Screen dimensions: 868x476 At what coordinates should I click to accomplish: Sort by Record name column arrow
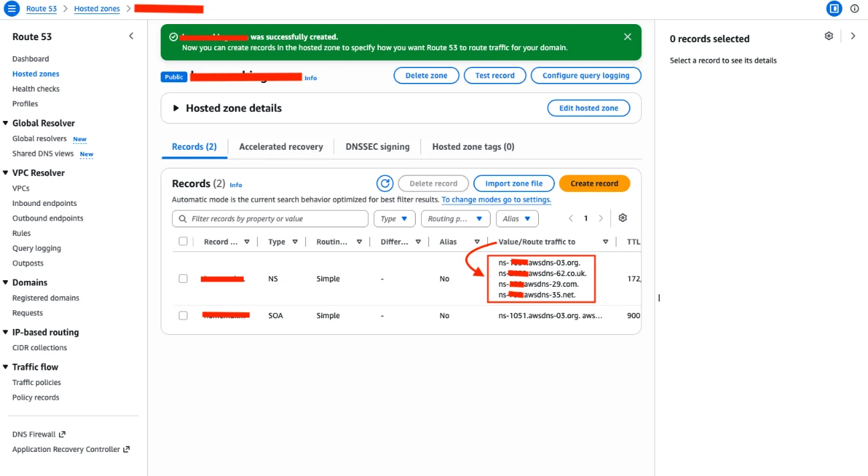tap(247, 242)
